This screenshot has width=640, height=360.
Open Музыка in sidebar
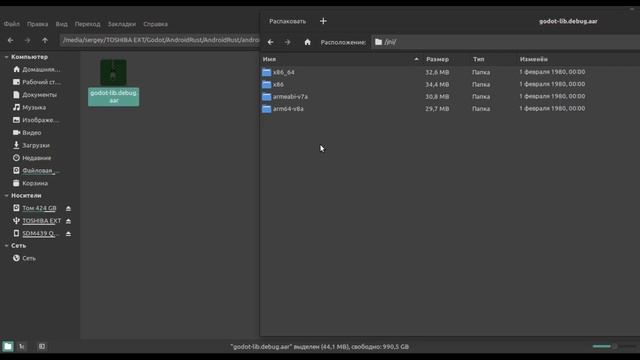29,107
